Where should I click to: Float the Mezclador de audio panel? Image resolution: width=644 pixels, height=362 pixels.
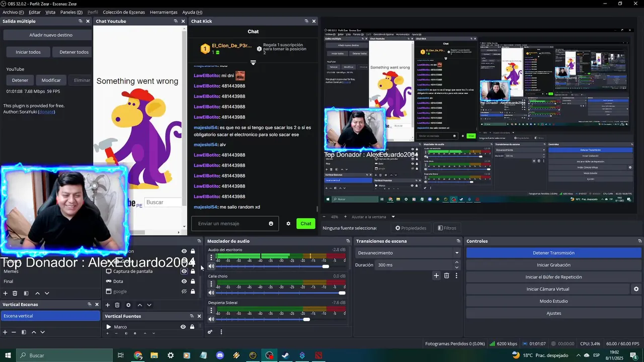click(x=348, y=241)
